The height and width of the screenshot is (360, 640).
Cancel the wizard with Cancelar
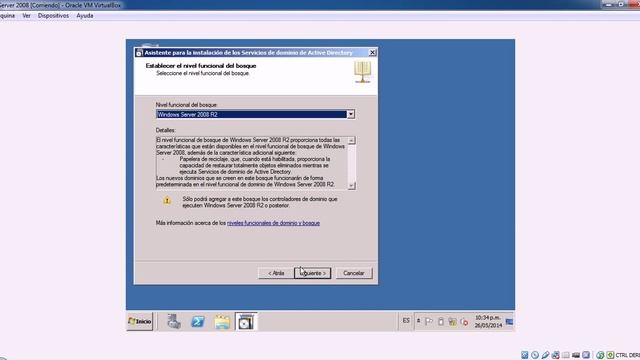point(354,273)
